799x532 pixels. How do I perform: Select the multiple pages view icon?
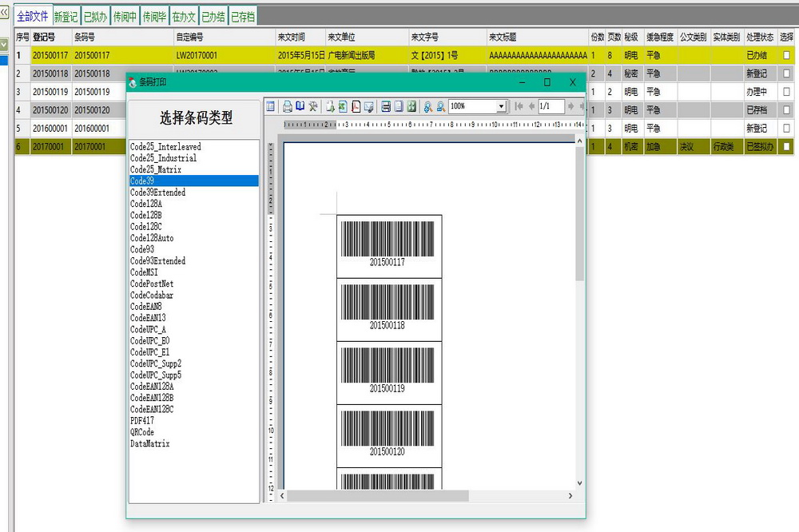coord(411,106)
